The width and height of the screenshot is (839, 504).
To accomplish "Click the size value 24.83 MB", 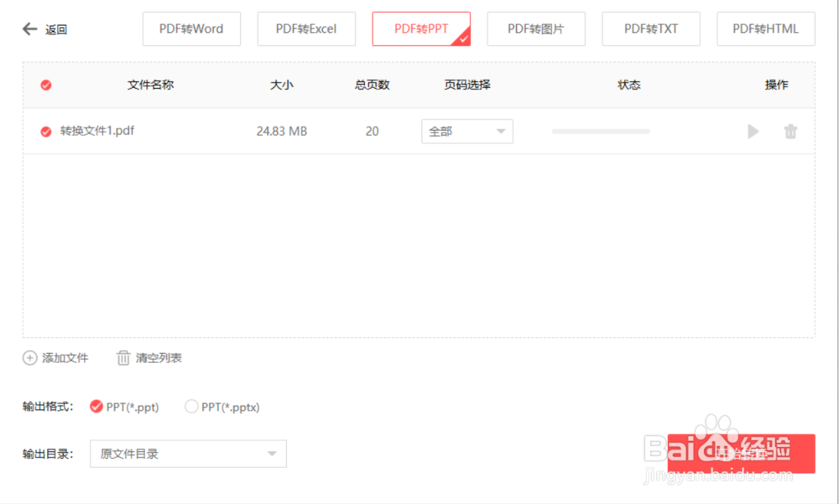I will click(282, 132).
